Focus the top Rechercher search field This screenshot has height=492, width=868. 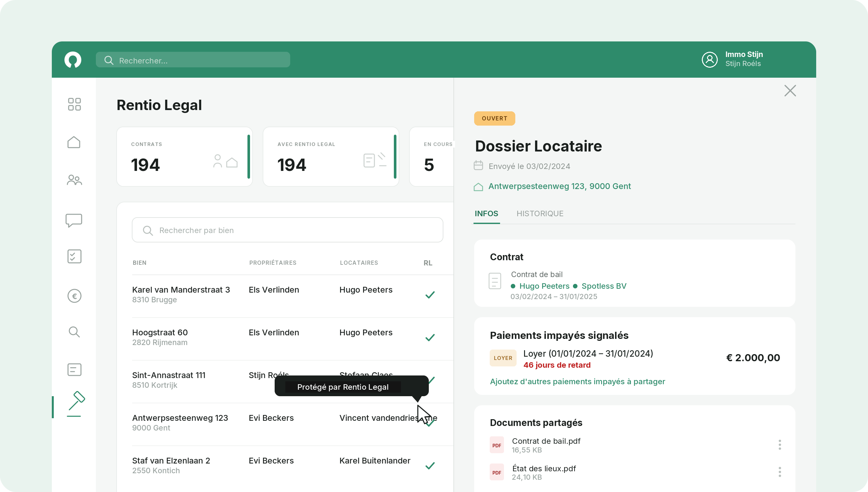[x=193, y=60]
